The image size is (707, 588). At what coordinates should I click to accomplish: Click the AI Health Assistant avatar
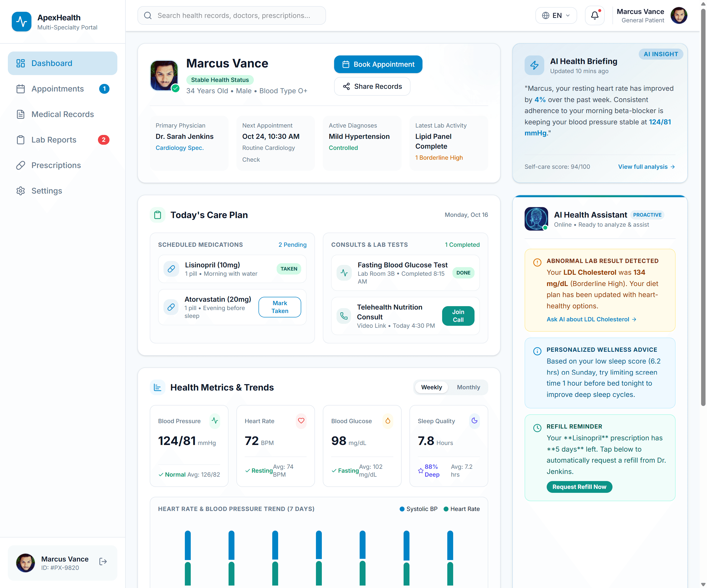point(536,219)
